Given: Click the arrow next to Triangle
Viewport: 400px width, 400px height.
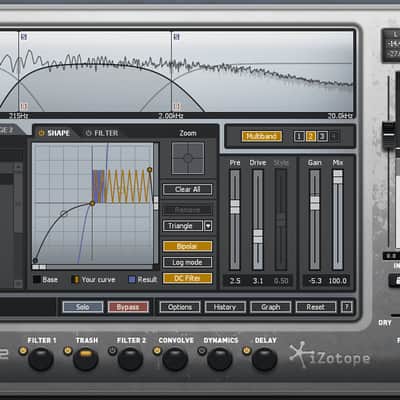Looking at the screenshot, I should tap(208, 226).
